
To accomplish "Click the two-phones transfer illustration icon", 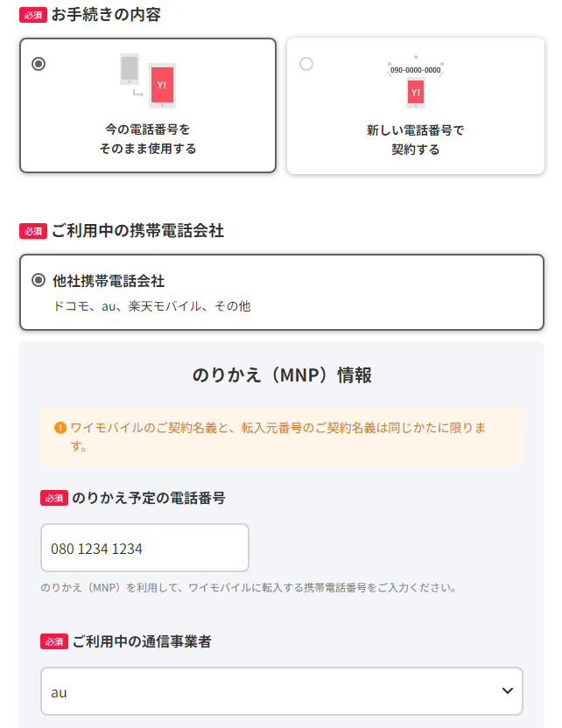I will 148,81.
